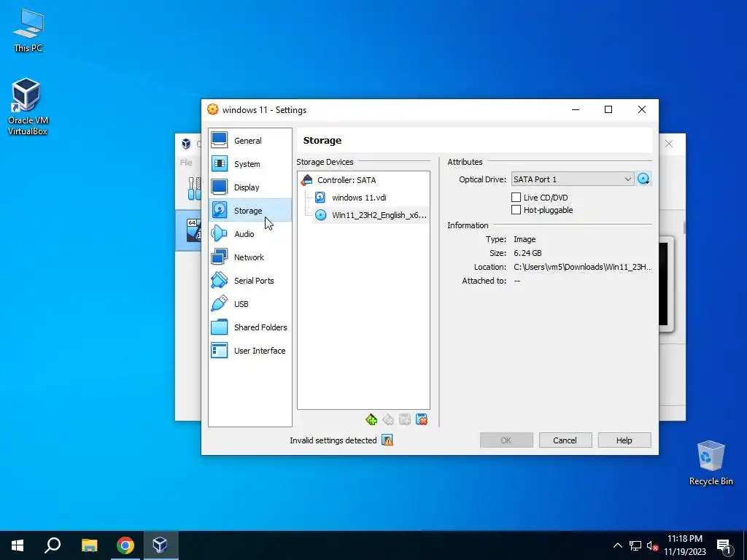The image size is (747, 560).
Task: Open User Interface settings
Action: pyautogui.click(x=249, y=351)
